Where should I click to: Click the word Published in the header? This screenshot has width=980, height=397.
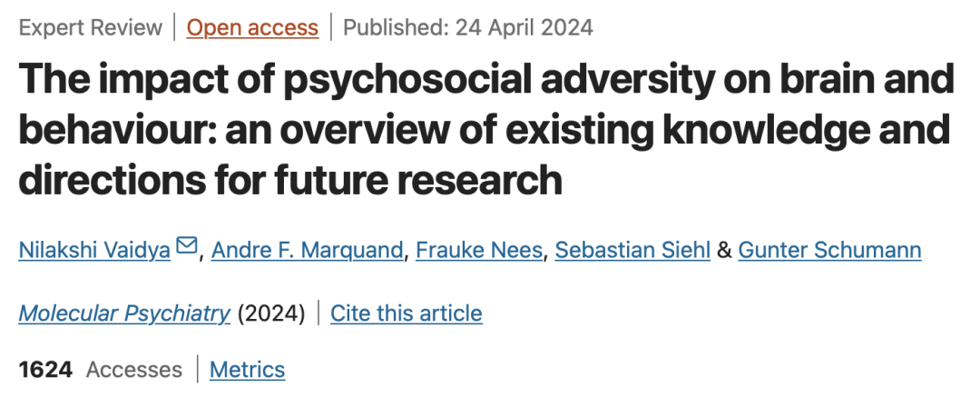[x=397, y=27]
